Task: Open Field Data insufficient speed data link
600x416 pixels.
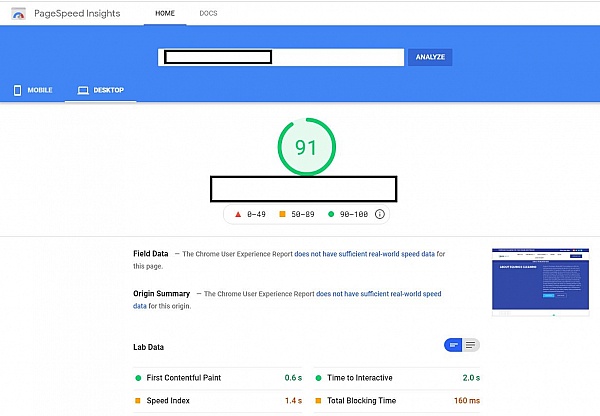Action: (364, 254)
